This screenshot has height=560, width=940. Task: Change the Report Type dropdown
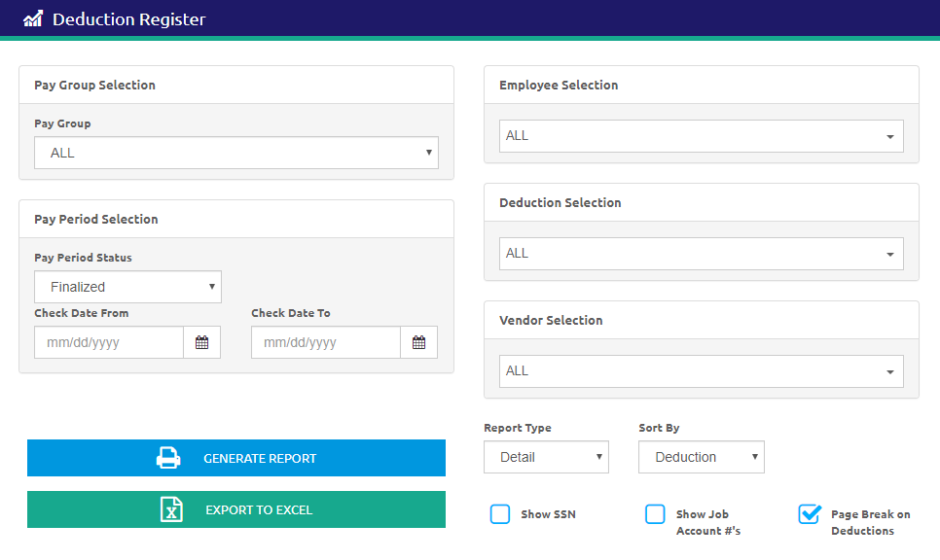(x=546, y=457)
